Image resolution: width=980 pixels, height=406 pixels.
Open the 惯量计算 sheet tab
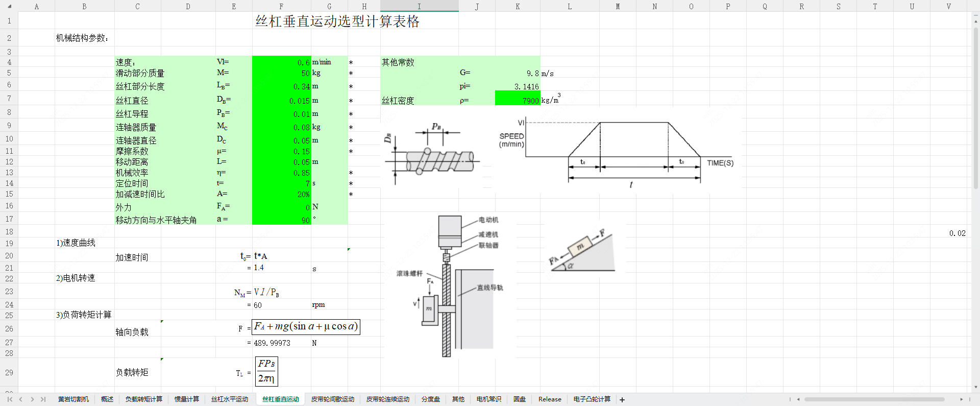click(x=186, y=399)
